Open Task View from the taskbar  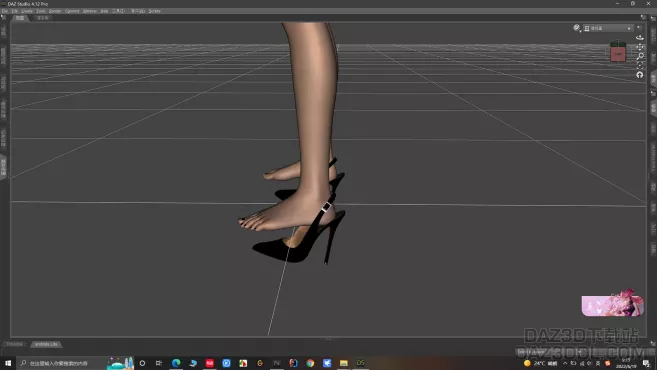tap(159, 363)
